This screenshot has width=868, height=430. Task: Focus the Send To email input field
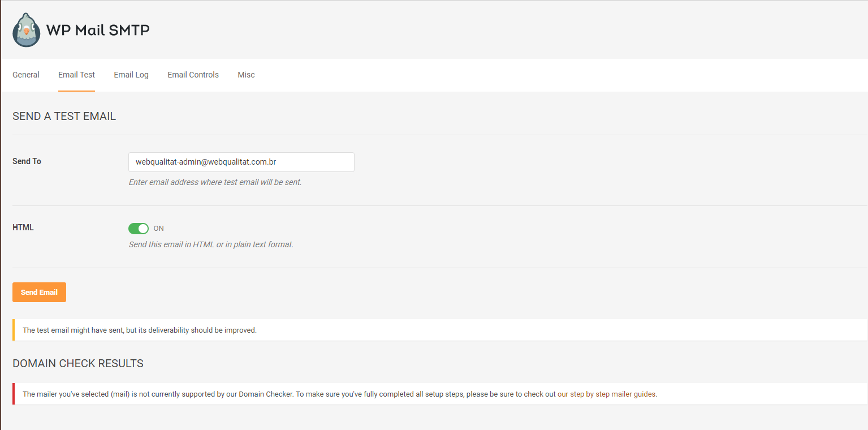[241, 162]
